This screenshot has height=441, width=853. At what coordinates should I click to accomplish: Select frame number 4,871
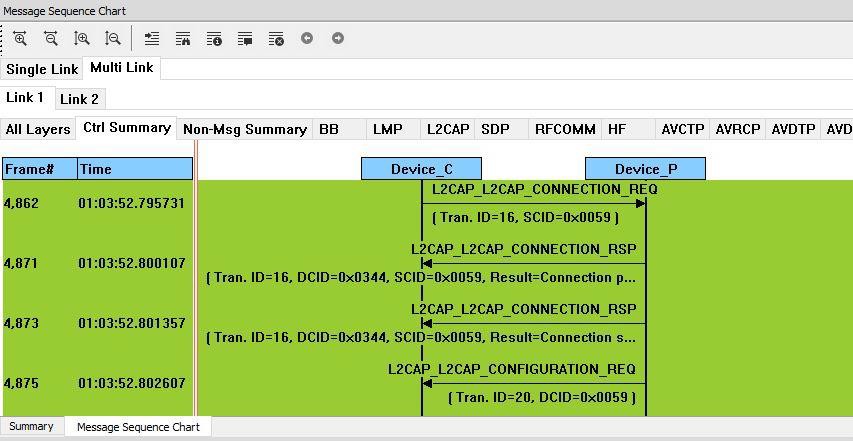[21, 263]
